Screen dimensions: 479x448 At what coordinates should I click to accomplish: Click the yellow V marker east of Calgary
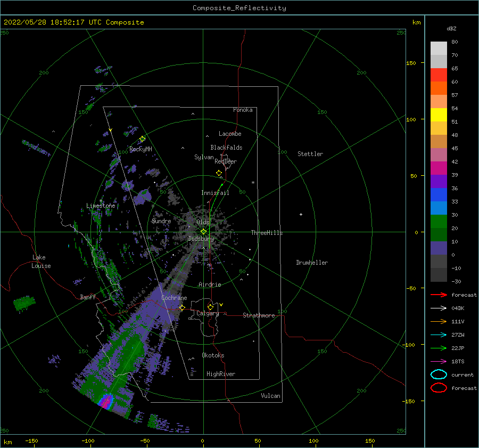tap(221, 305)
